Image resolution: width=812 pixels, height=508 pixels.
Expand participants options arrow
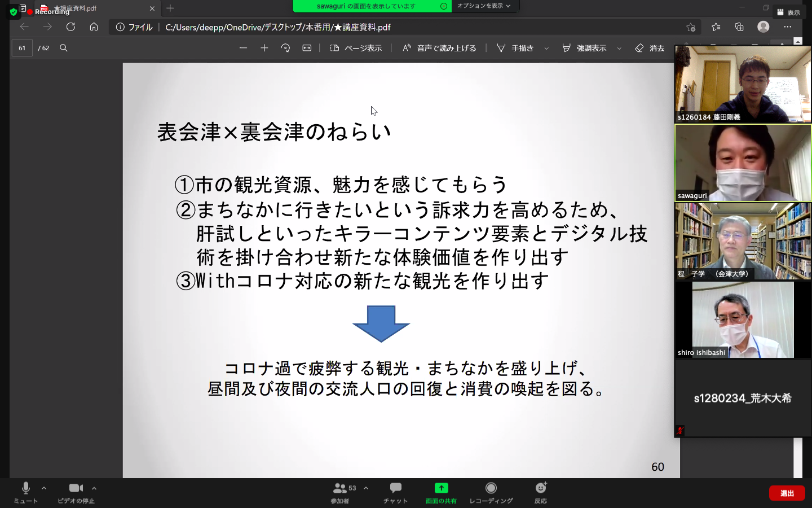click(366, 488)
